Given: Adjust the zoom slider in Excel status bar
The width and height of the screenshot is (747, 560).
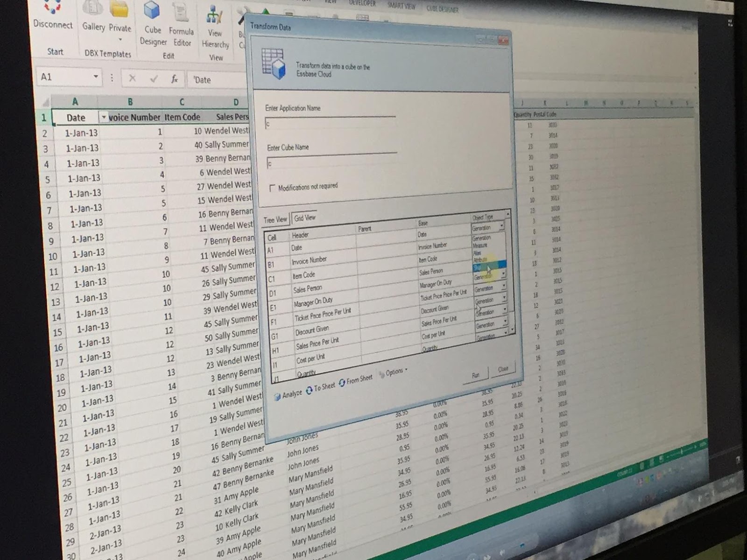Looking at the screenshot, I should (682, 452).
